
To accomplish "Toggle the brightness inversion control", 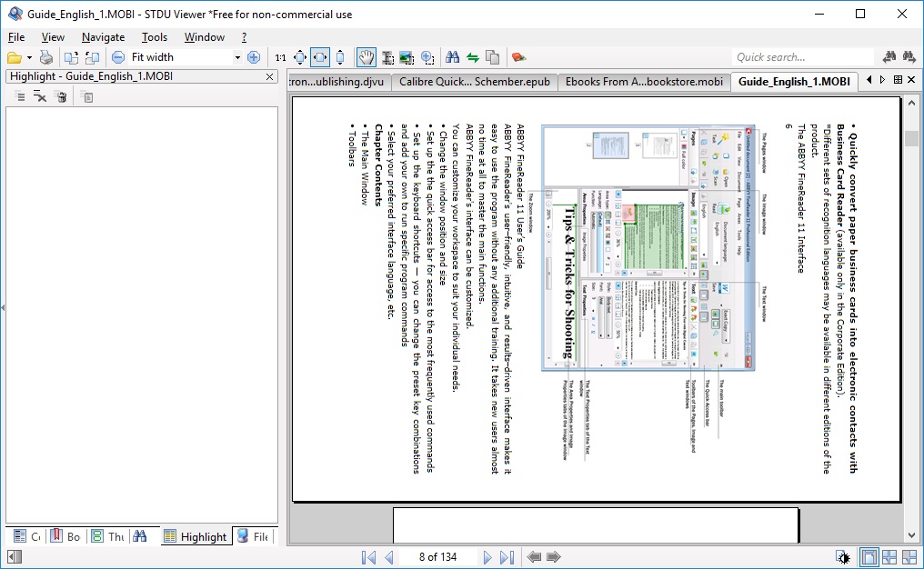I will [x=843, y=555].
